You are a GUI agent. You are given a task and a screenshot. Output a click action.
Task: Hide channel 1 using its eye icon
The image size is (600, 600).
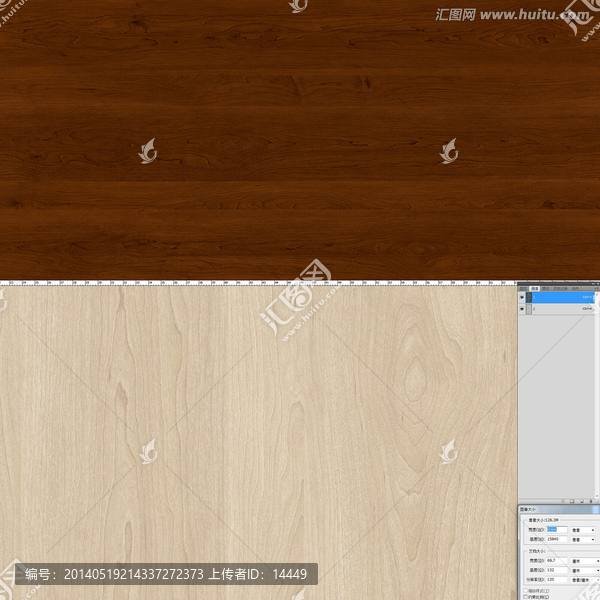pyautogui.click(x=522, y=297)
